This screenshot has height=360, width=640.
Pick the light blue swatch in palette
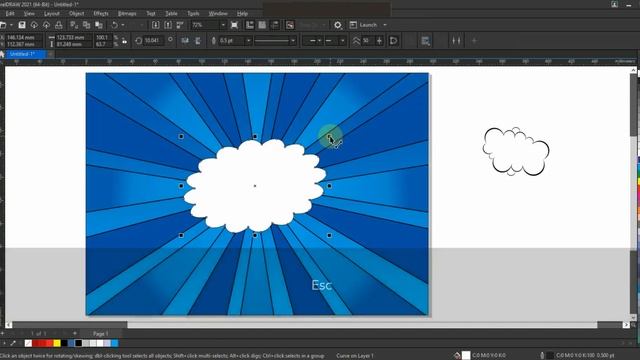(115, 343)
